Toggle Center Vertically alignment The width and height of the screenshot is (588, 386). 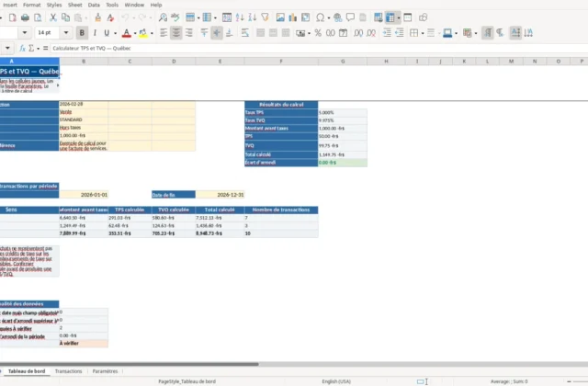[x=217, y=33]
